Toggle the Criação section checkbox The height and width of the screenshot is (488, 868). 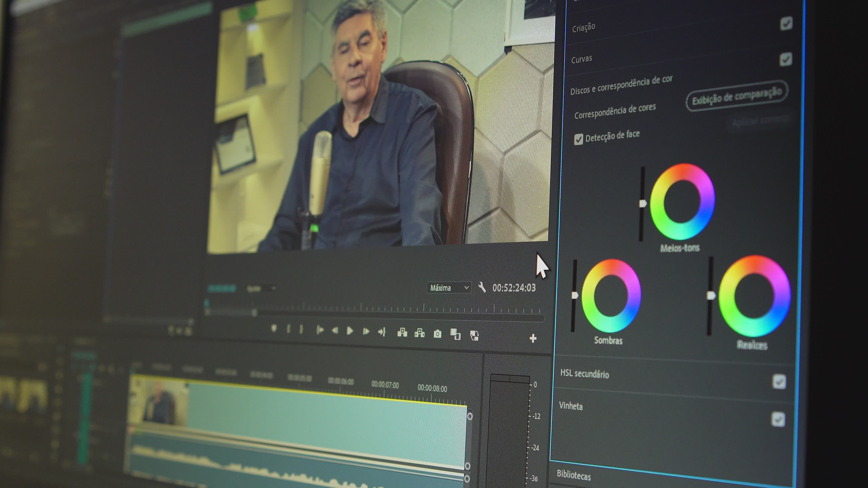pos(786,23)
